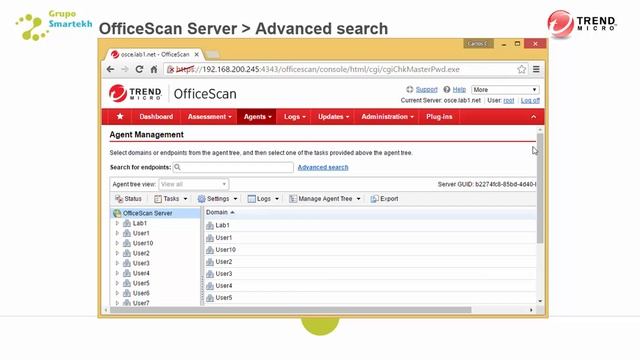Screen dimensions: 640x360
Task: Click the Logs toolbar icon
Action: pyautogui.click(x=251, y=199)
